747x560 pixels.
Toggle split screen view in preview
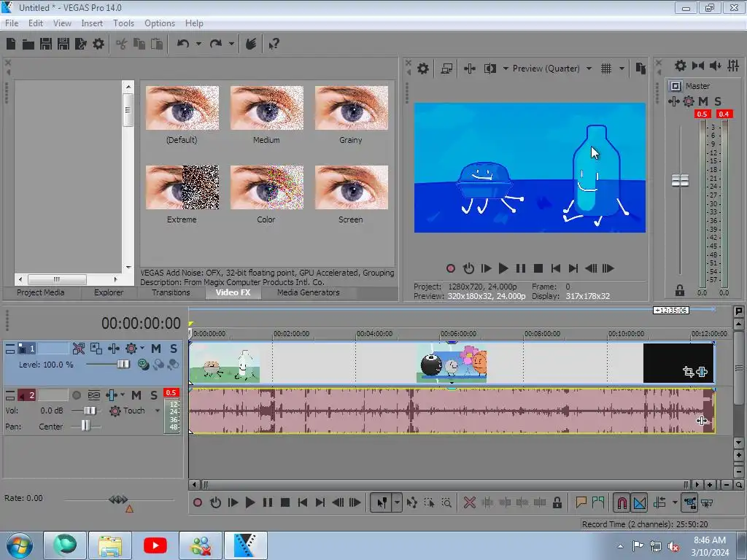coord(489,69)
